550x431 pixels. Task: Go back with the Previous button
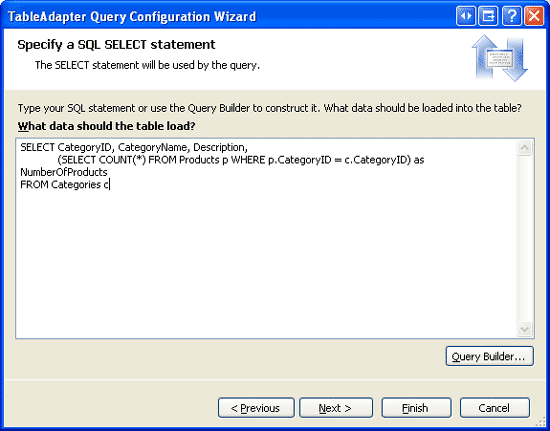pyautogui.click(x=256, y=408)
